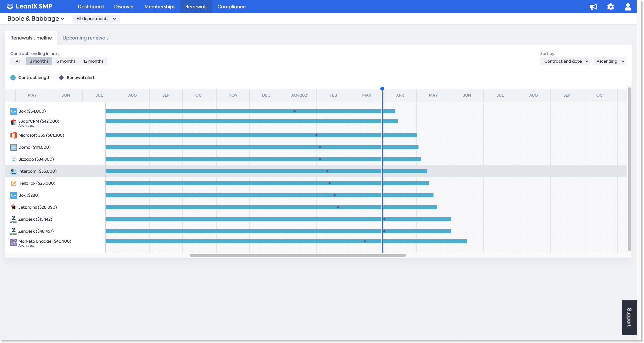Go to the Renewals menu
The image size is (644, 343).
[196, 7]
